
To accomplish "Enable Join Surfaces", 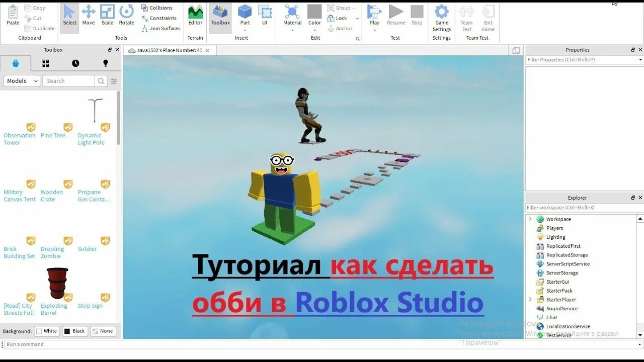I will tap(160, 29).
